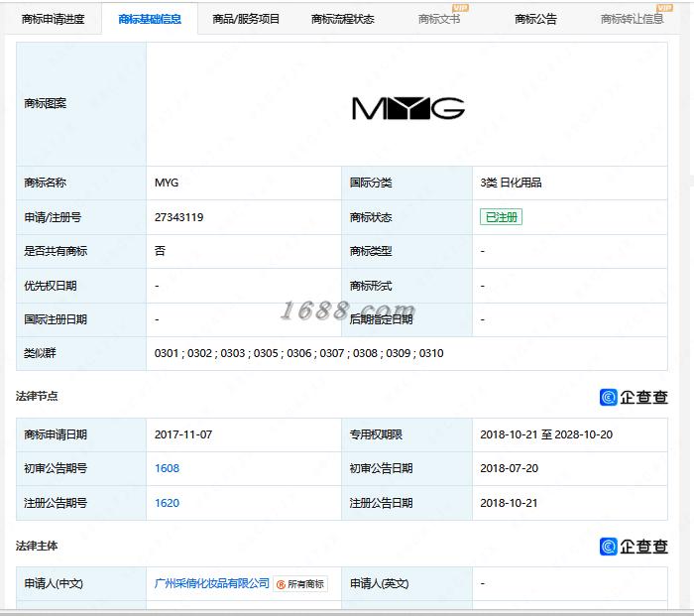Click the VIP badge on 商标转让信息

coord(665,8)
